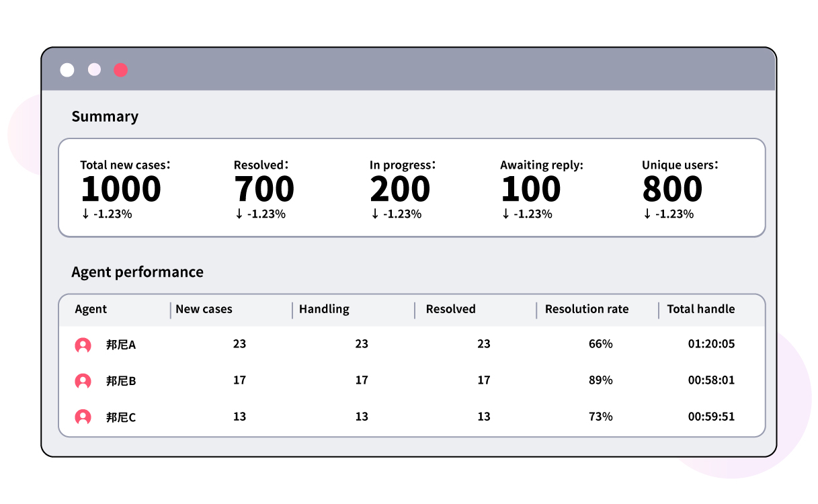Click the Total new cases label

[125, 165]
